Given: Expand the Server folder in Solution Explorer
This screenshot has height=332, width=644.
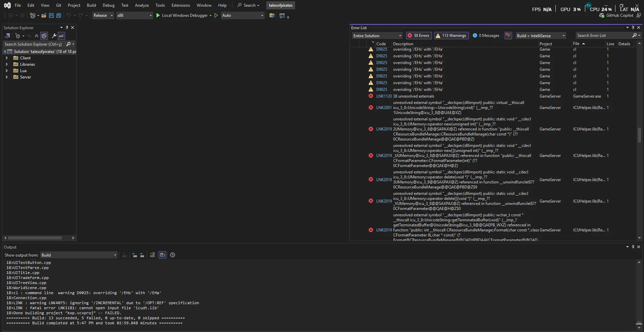Looking at the screenshot, I should click(7, 77).
